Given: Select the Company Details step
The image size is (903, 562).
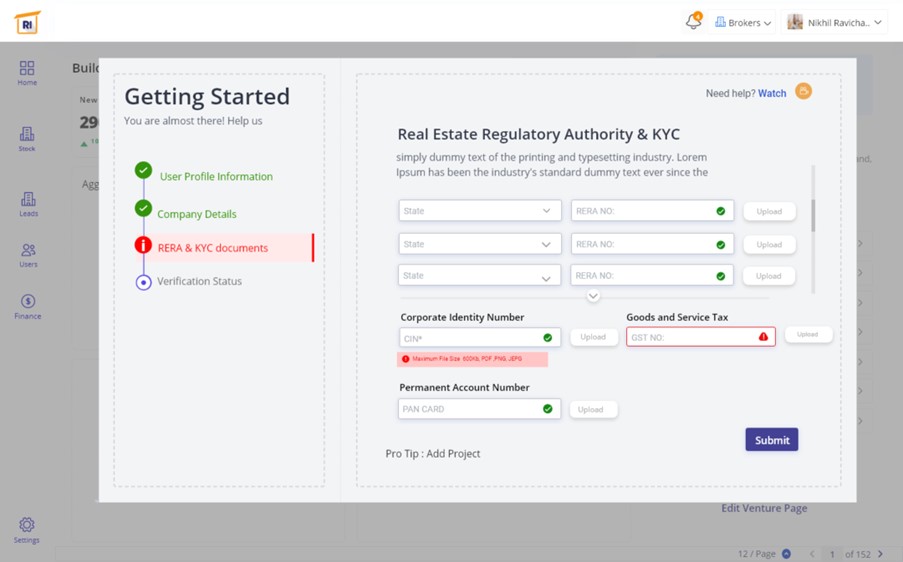Looking at the screenshot, I should [x=196, y=214].
